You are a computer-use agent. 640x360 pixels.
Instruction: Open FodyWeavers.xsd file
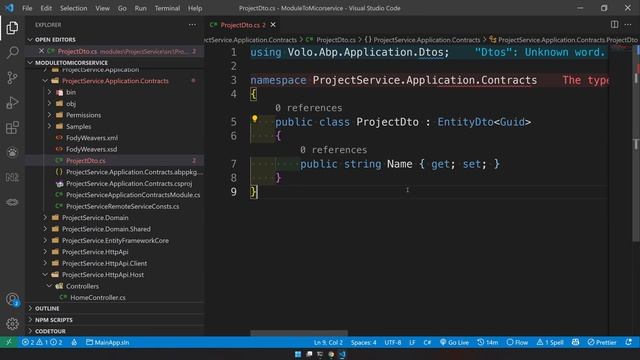tap(115, 149)
